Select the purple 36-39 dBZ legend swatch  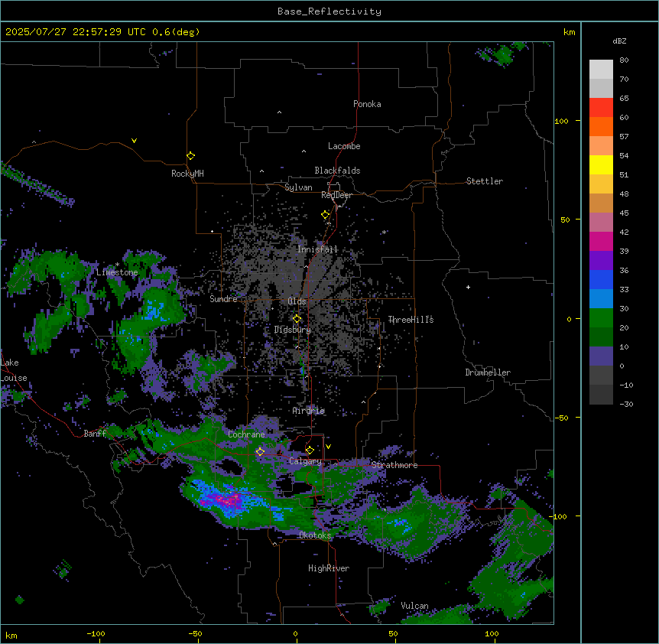click(601, 260)
